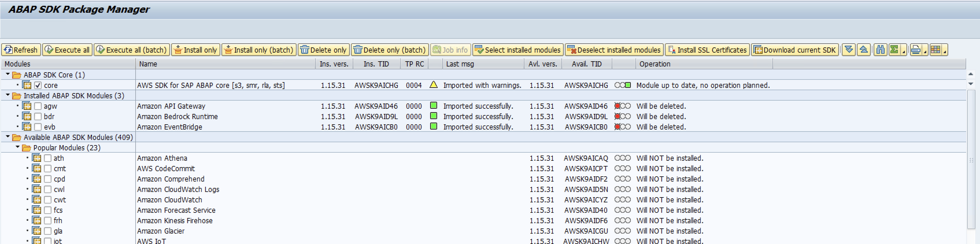Collapse Installed ABAP SDK Modules node

(8, 95)
